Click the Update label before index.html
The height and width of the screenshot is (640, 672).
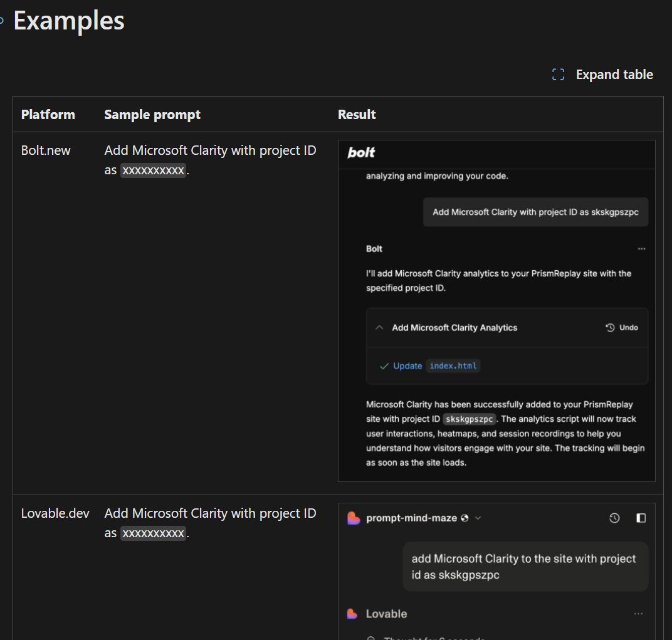407,365
